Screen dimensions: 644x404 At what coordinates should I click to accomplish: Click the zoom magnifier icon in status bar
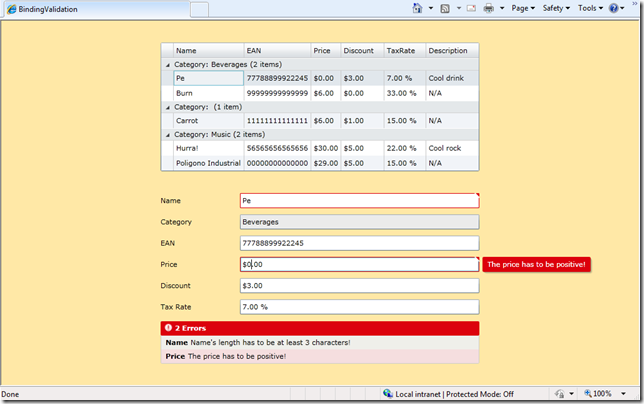point(586,394)
